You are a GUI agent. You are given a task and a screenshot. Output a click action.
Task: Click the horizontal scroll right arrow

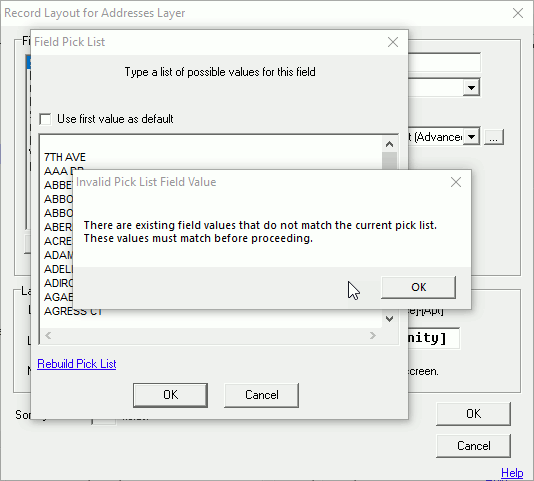(x=373, y=336)
